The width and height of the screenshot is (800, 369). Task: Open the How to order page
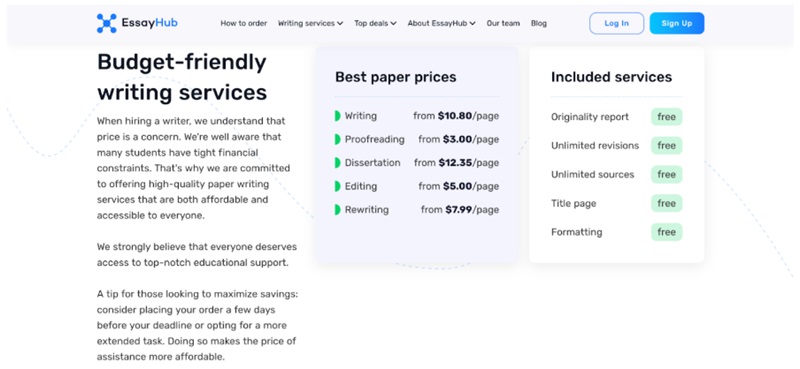[x=244, y=23]
